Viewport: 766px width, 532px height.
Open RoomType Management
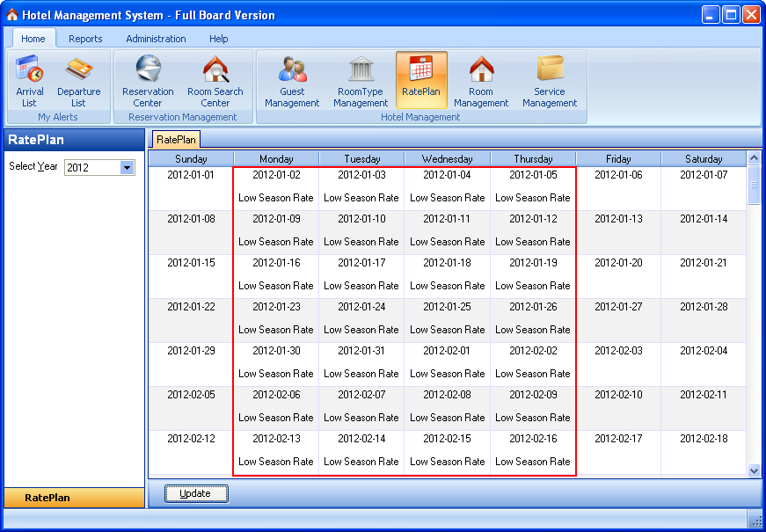pos(361,80)
